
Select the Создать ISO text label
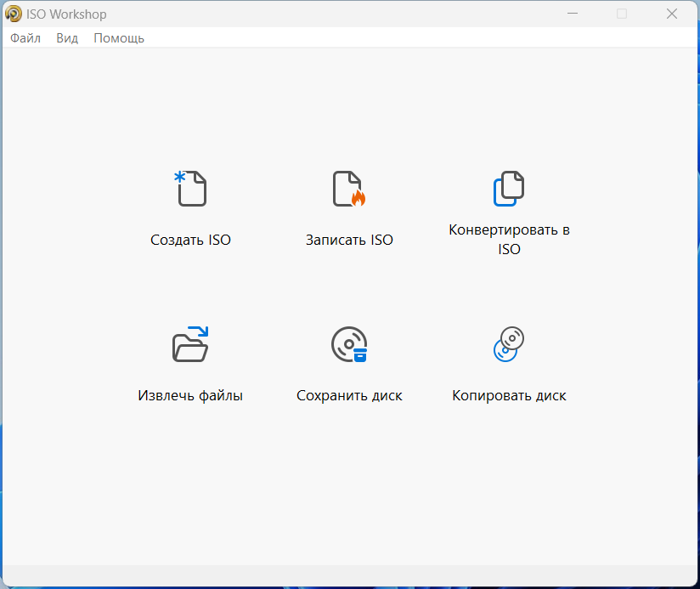coord(190,240)
